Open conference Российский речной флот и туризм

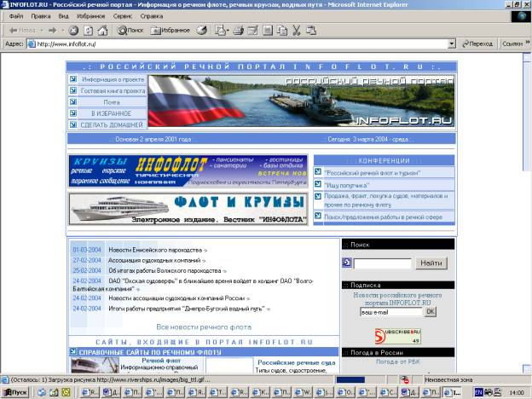[373, 173]
